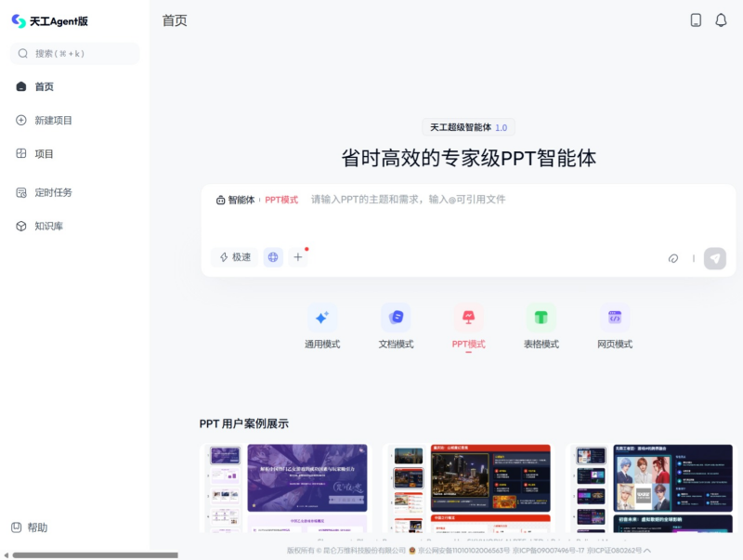Toggle the globe web search option
Image resolution: width=743 pixels, height=560 pixels.
[x=271, y=256]
